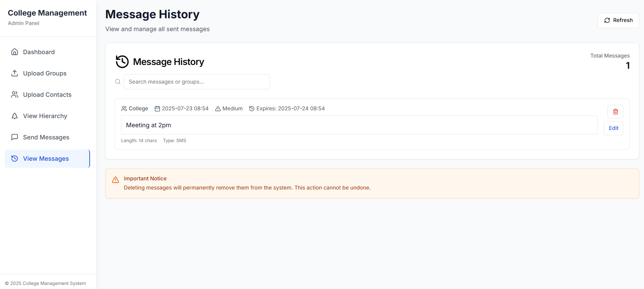644x289 pixels.
Task: Select View Messages in sidebar
Action: (47, 158)
